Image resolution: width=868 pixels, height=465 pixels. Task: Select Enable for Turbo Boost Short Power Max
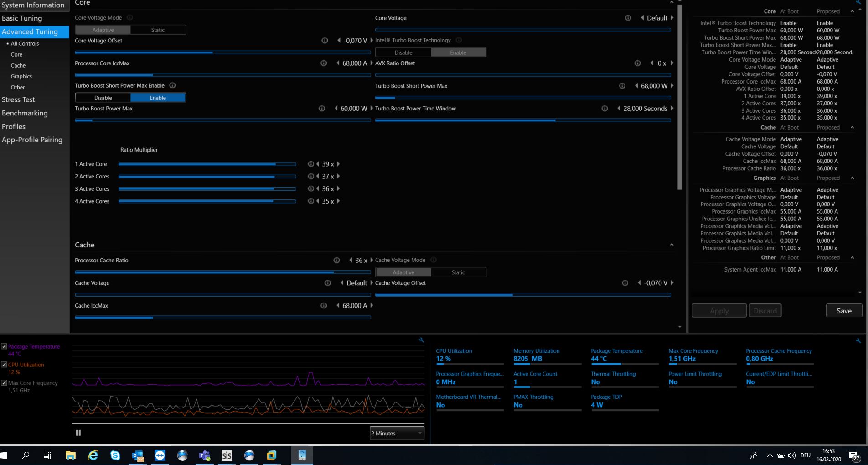pyautogui.click(x=158, y=98)
